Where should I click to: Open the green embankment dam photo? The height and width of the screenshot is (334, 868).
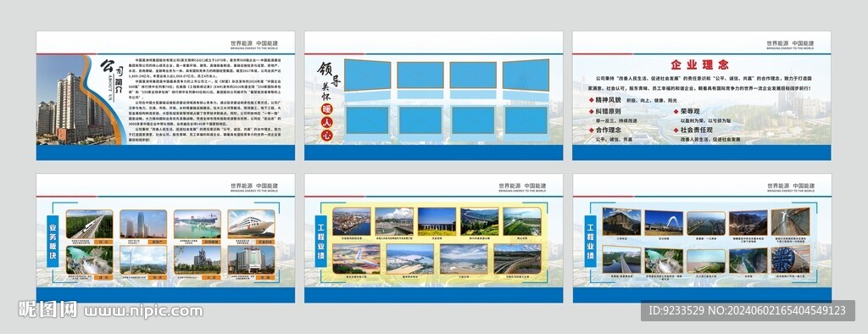pyautogui.click(x=522, y=221)
